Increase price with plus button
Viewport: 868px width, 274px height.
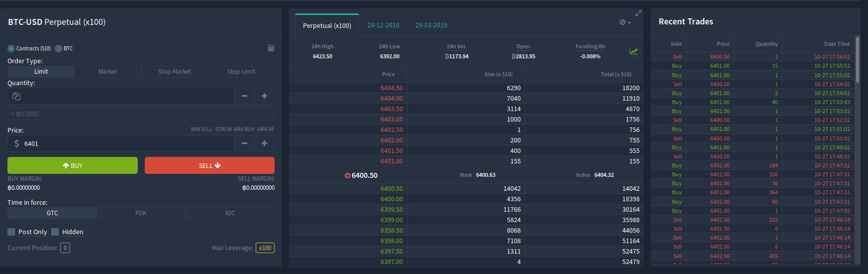tap(264, 143)
